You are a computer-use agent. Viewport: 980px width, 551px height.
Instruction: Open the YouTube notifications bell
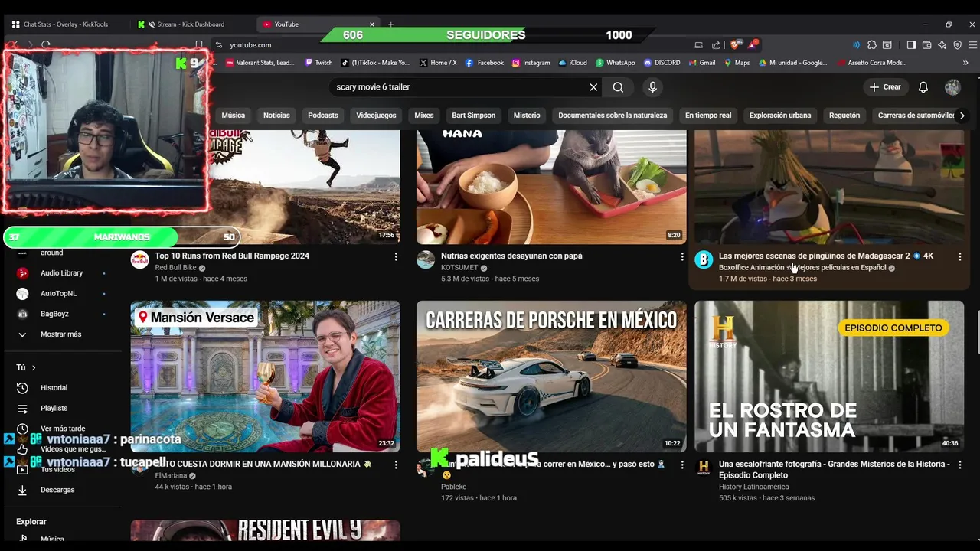tap(923, 87)
